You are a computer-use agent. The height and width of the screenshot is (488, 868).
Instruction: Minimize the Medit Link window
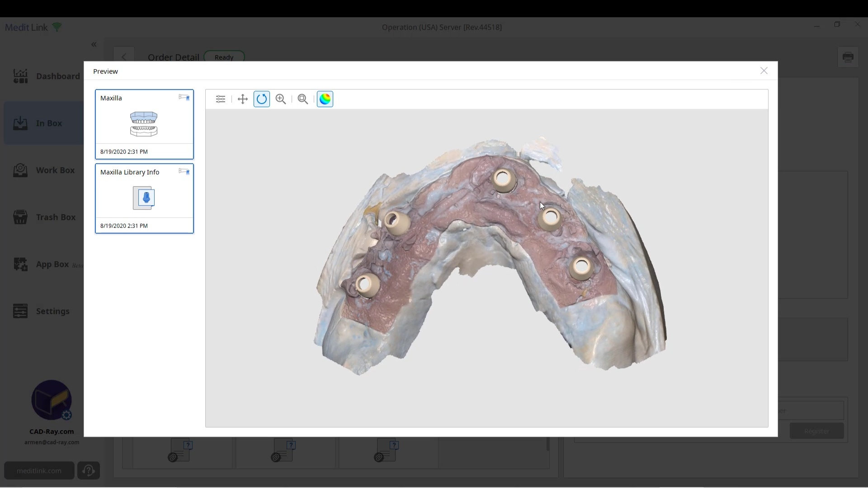817,26
